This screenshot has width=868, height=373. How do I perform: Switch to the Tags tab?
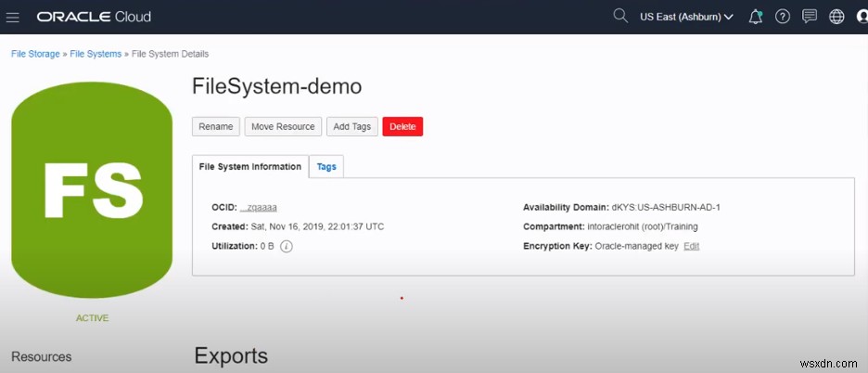[326, 167]
